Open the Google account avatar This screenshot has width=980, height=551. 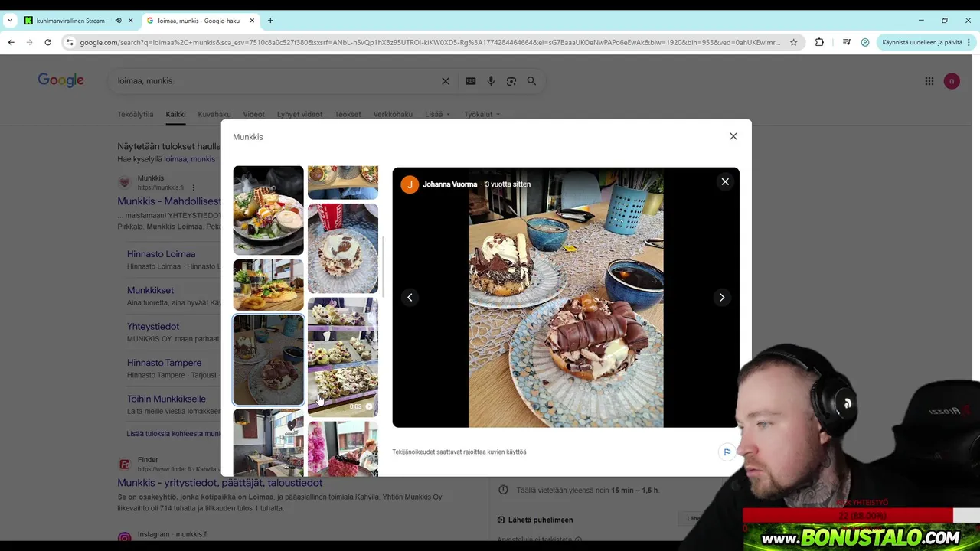pyautogui.click(x=952, y=81)
